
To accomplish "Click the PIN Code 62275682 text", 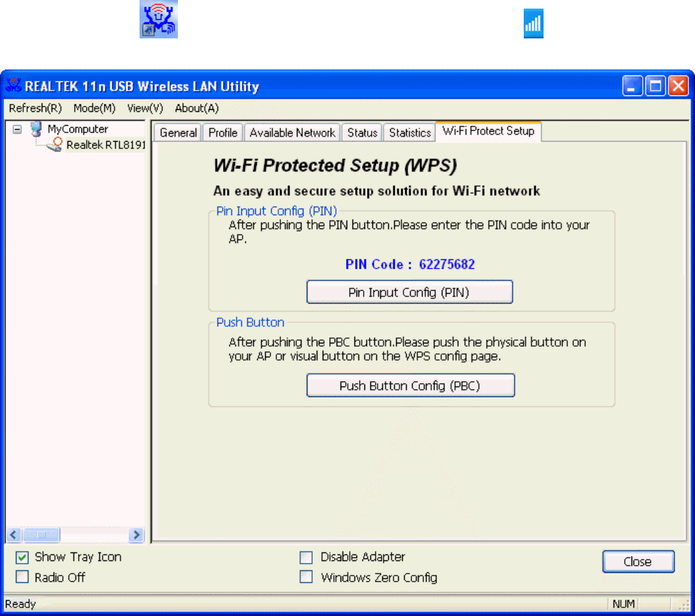I will point(410,264).
